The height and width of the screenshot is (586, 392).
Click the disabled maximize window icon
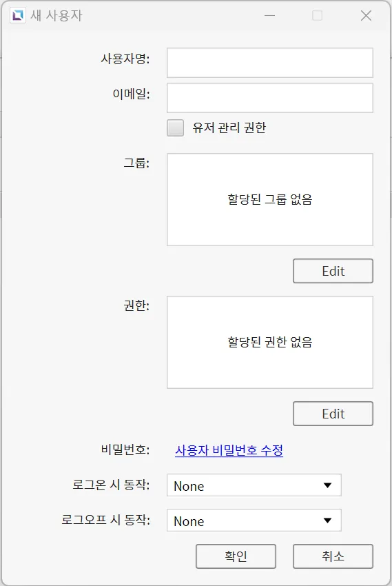(317, 15)
